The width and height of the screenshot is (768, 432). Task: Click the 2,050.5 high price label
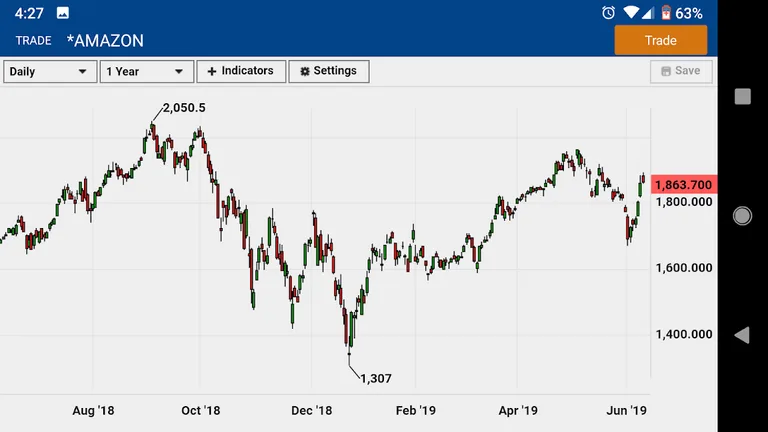(x=184, y=108)
